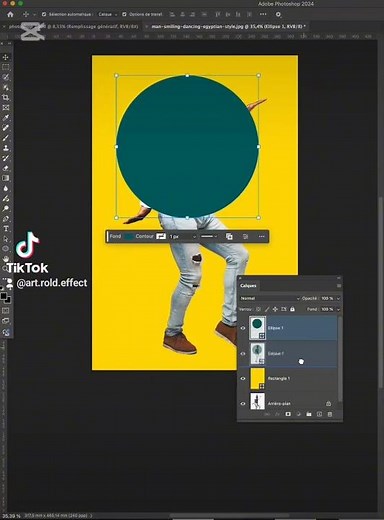The width and height of the screenshot is (384, 520).
Task: Open the gear settings in options bar
Action: point(278,14)
